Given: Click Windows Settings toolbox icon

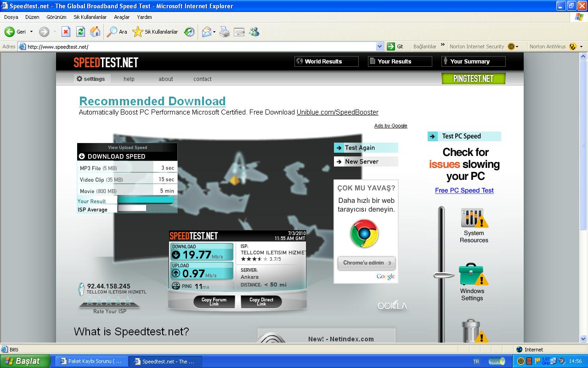Looking at the screenshot, I should [x=473, y=275].
